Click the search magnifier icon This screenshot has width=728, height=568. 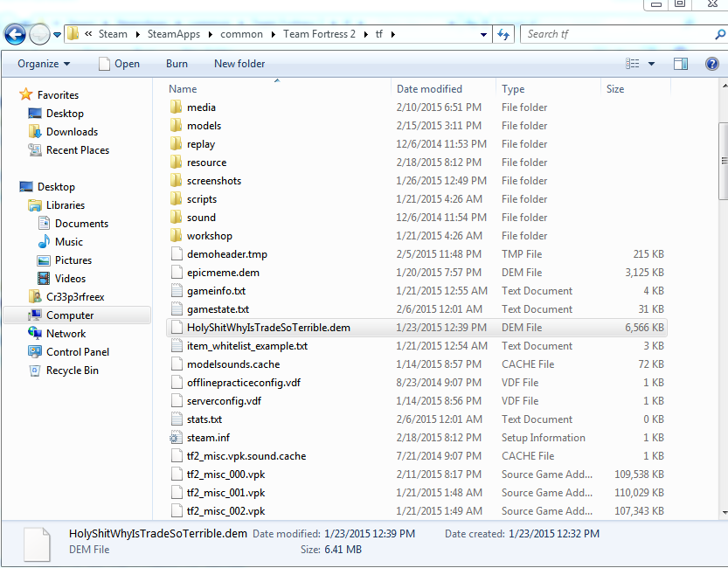[x=720, y=34]
